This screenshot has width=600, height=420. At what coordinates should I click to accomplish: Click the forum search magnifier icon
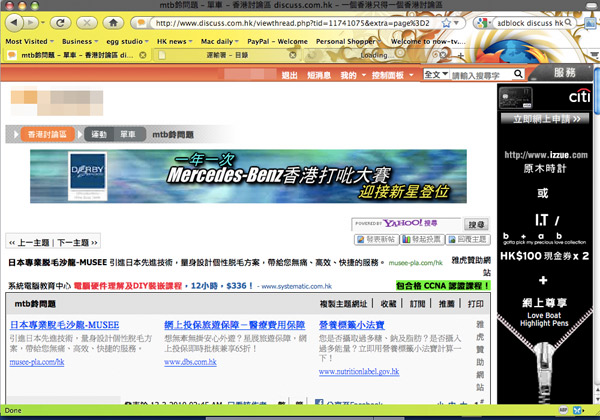click(518, 73)
